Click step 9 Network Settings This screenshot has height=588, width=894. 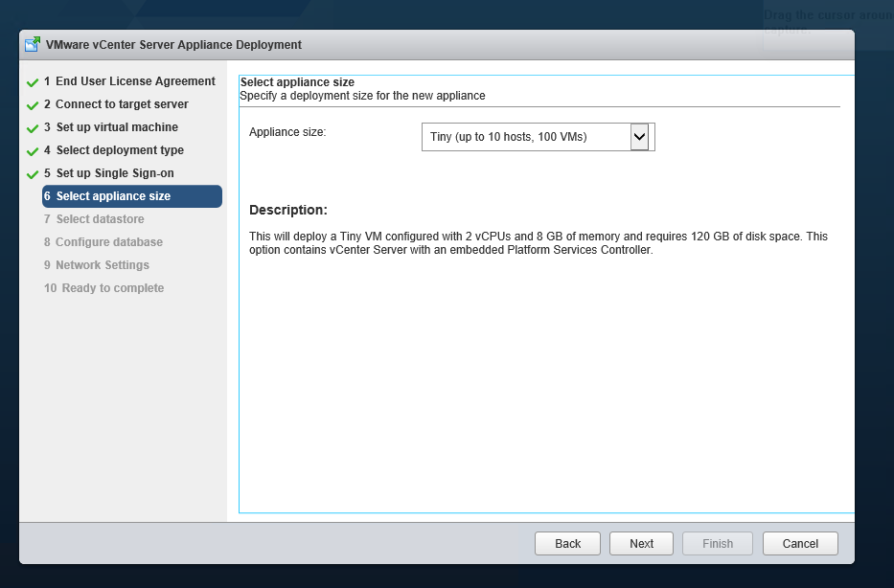tap(97, 265)
